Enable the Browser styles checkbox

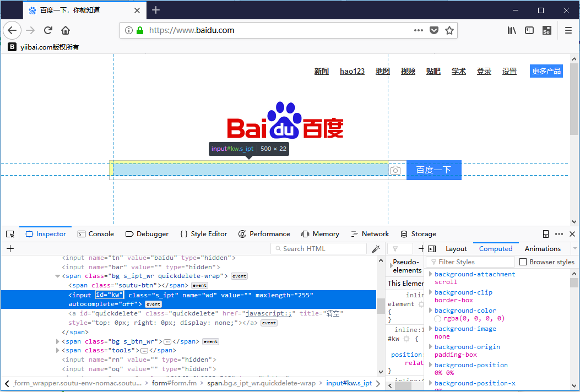[x=523, y=262]
